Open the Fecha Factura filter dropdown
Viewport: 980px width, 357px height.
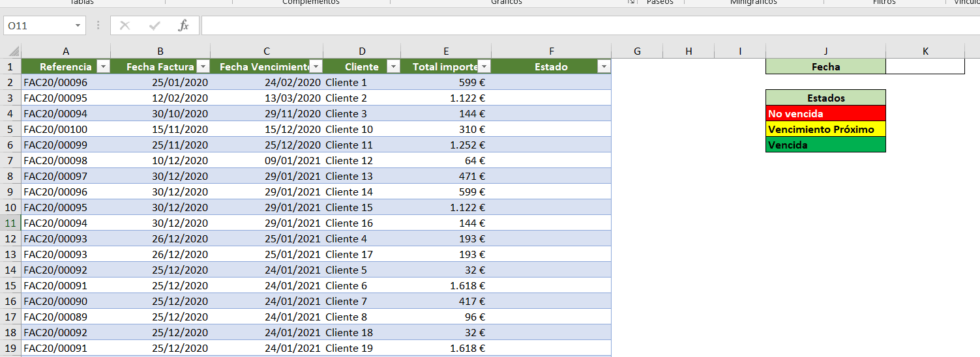(x=203, y=66)
